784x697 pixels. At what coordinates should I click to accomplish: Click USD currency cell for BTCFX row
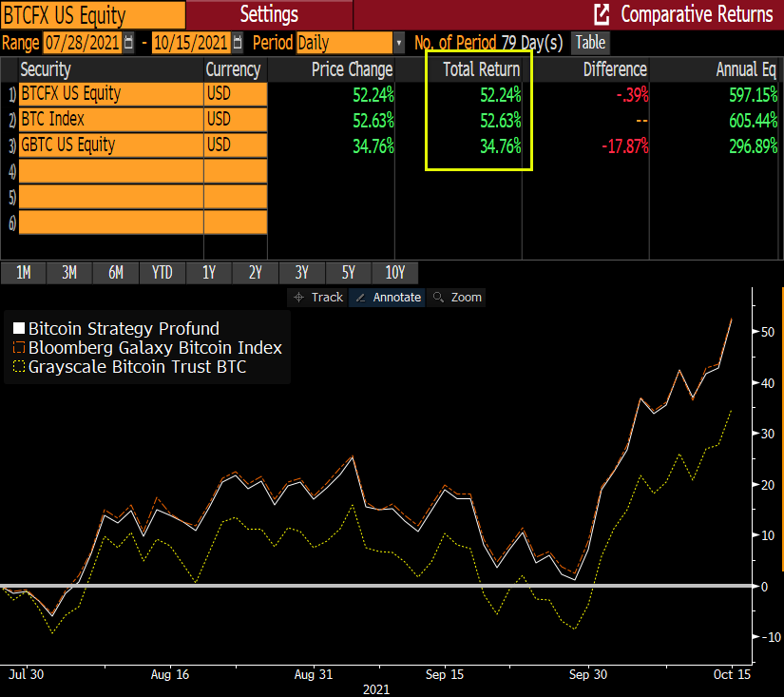[x=236, y=94]
